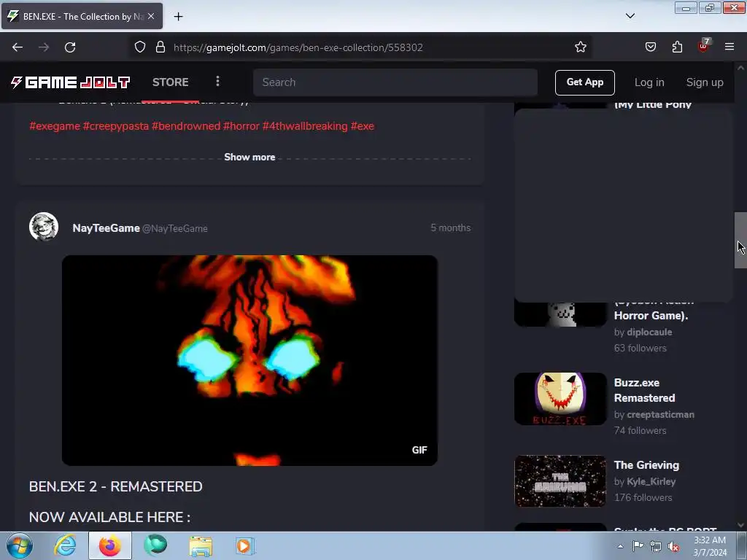The image size is (747, 560).
Task: Open the Firefox hamburger menu
Action: [729, 47]
